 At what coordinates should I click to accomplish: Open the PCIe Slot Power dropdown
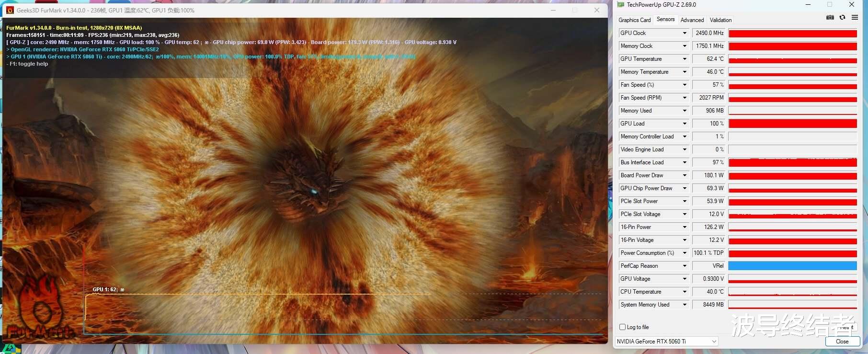click(x=685, y=201)
